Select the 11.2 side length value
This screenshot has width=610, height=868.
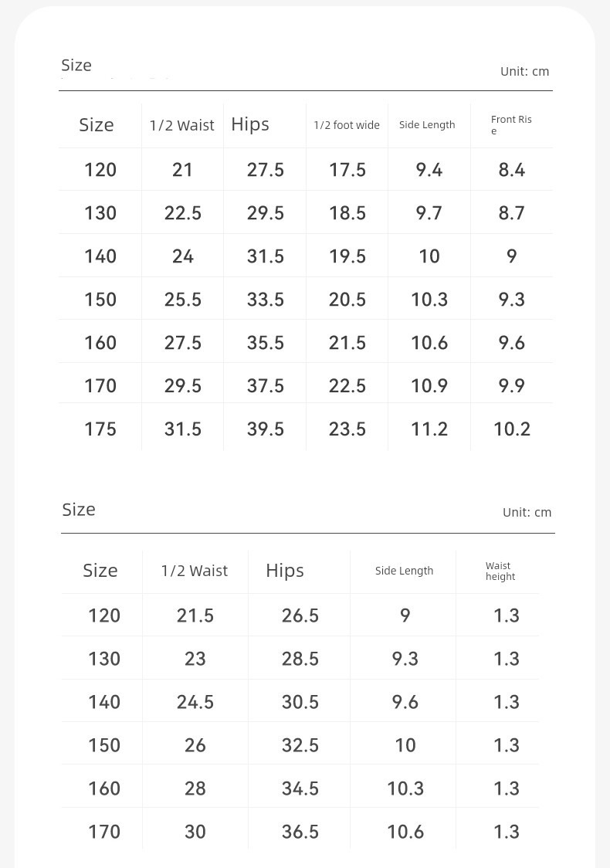coord(429,429)
